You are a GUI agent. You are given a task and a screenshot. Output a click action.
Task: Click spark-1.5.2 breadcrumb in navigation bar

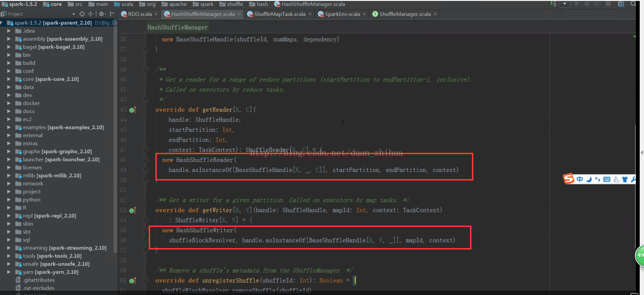[x=20, y=4]
